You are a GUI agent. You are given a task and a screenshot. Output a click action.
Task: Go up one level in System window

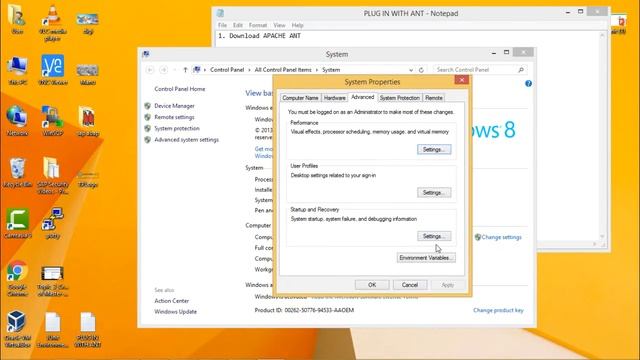point(185,70)
